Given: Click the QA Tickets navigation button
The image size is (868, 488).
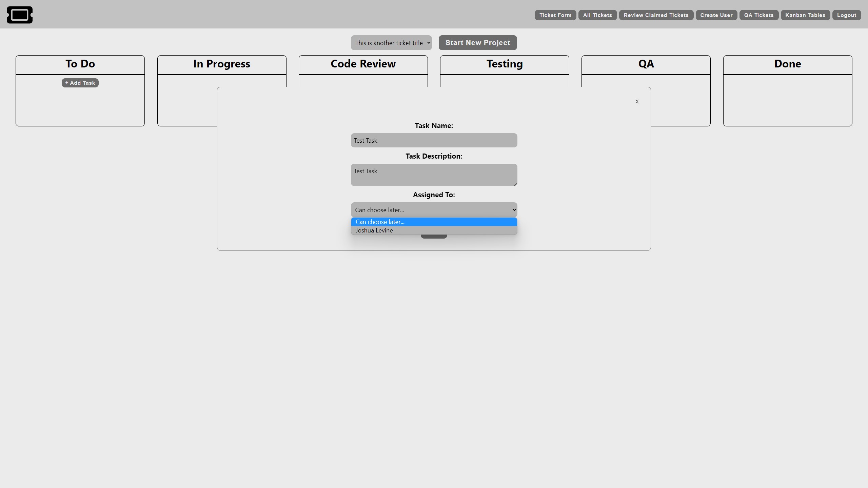Looking at the screenshot, I should pos(759,15).
